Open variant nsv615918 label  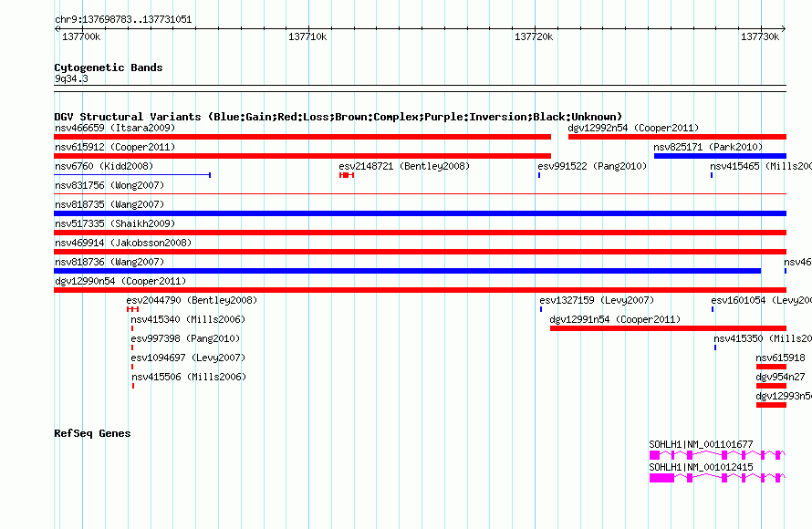(780, 358)
